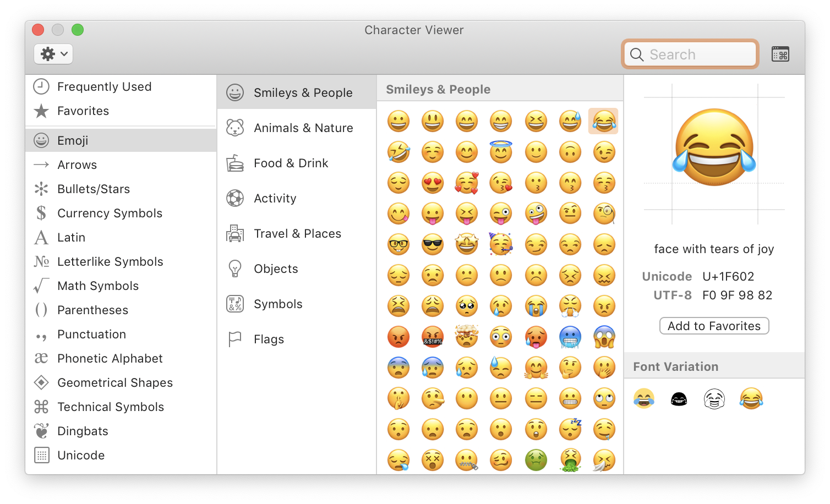Select the black silhouette font variation

(x=679, y=399)
